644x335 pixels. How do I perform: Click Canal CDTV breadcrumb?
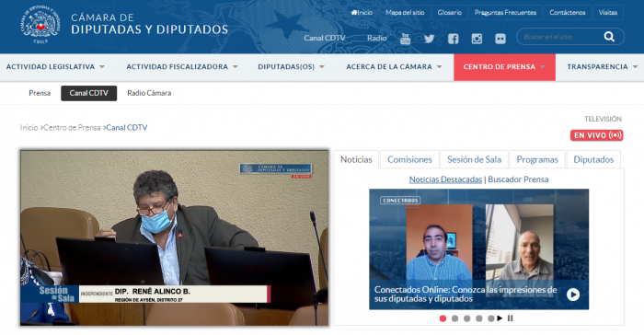[127, 127]
